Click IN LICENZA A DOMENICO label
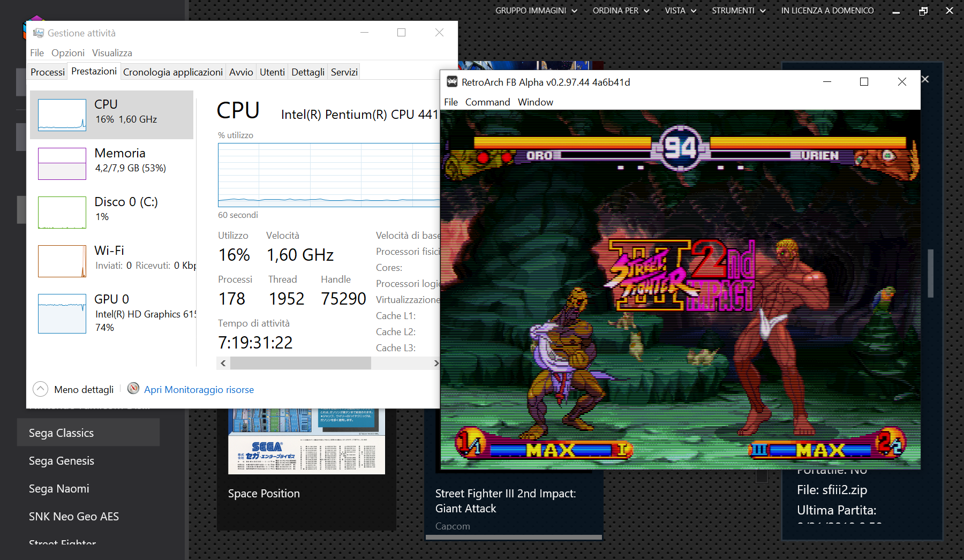 click(x=827, y=11)
